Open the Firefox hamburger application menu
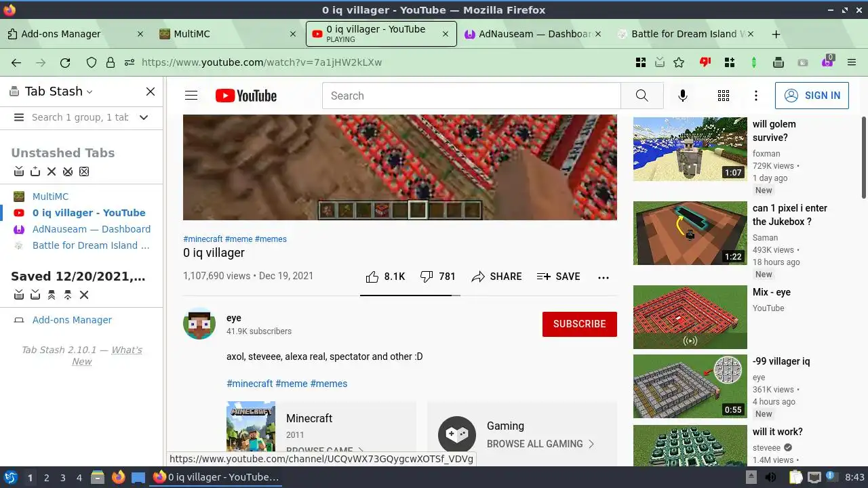The image size is (868, 488). pyautogui.click(x=852, y=62)
